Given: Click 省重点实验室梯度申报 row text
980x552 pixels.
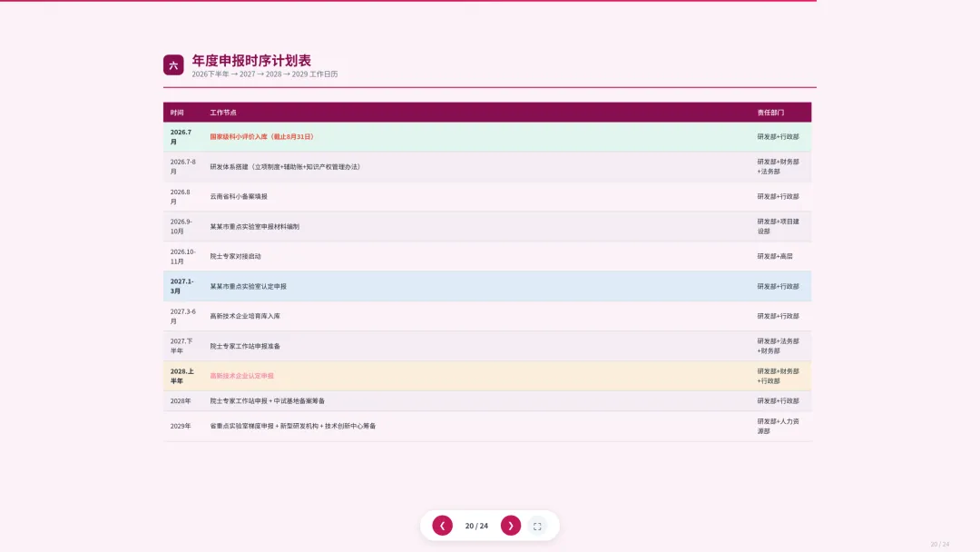Looking at the screenshot, I should coord(292,427).
